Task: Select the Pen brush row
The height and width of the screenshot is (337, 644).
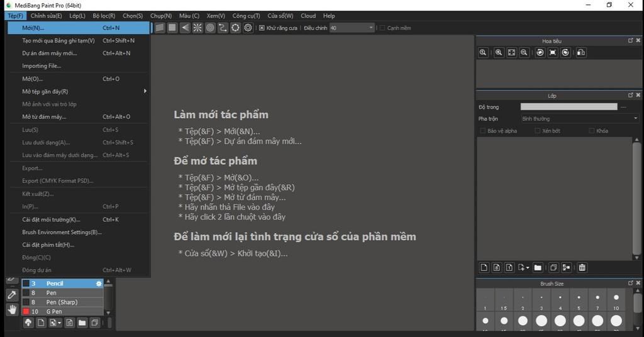Action: point(62,293)
